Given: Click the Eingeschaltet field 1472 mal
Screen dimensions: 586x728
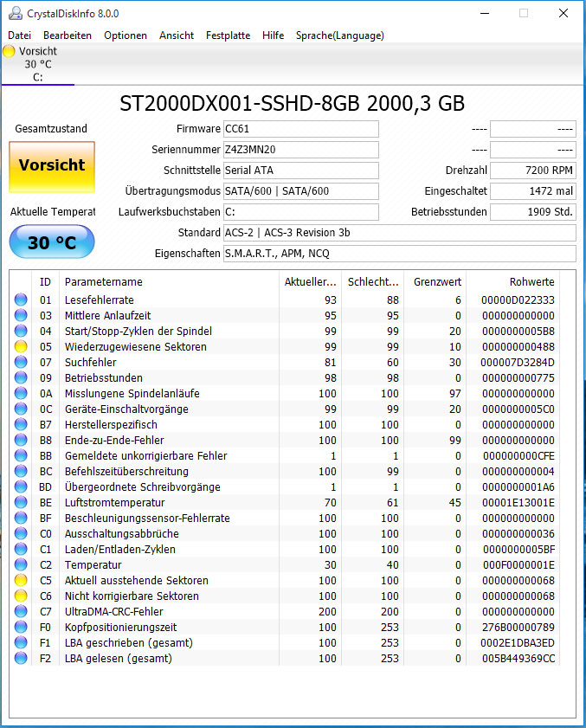Looking at the screenshot, I should pos(533,190).
